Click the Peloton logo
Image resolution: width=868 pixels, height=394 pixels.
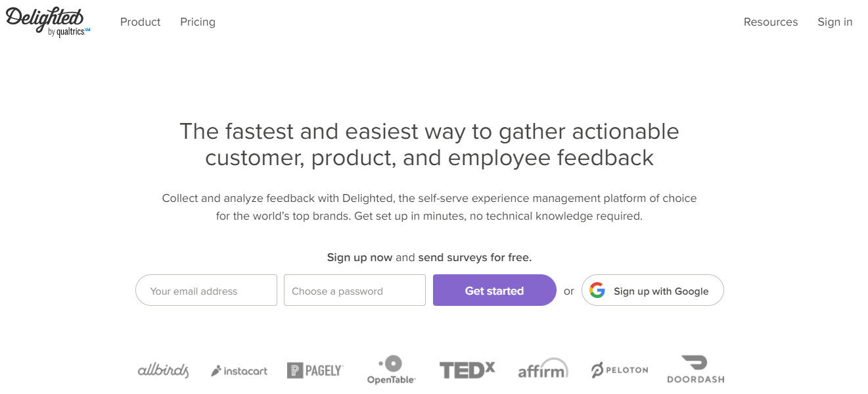(620, 370)
